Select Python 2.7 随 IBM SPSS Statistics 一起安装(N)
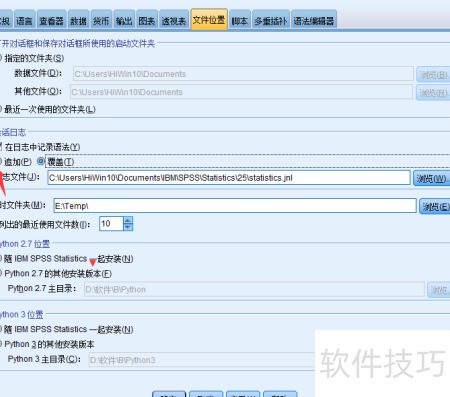Screen dimensions: 450x397 point(67,259)
